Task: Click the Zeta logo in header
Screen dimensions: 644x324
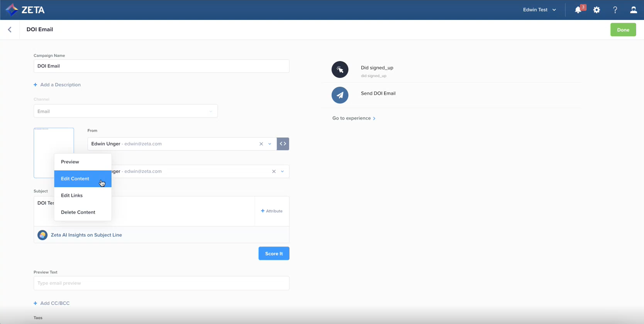Action: [25, 10]
